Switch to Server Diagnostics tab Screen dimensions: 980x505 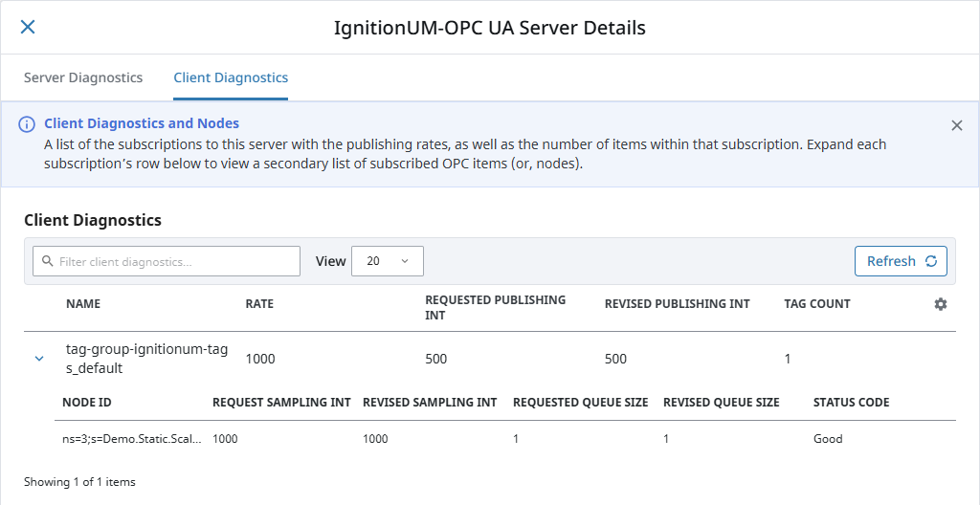click(83, 77)
